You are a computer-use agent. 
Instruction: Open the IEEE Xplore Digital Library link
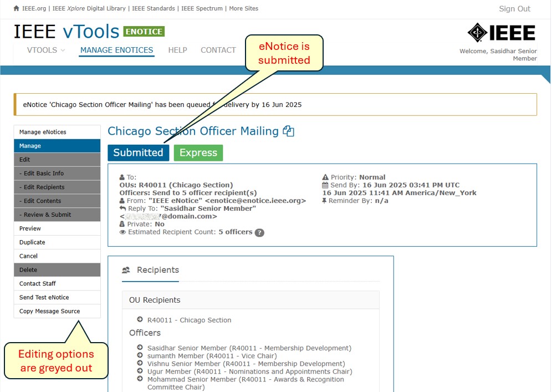point(89,8)
